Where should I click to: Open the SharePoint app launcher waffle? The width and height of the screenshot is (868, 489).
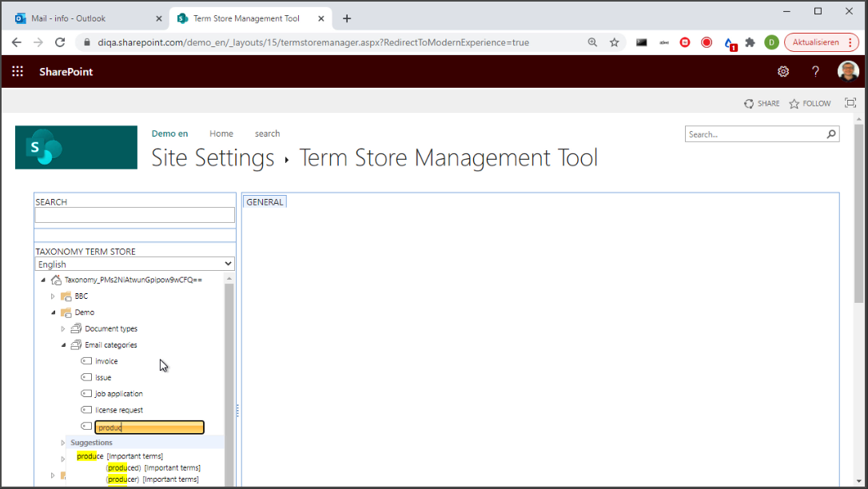pos(18,72)
